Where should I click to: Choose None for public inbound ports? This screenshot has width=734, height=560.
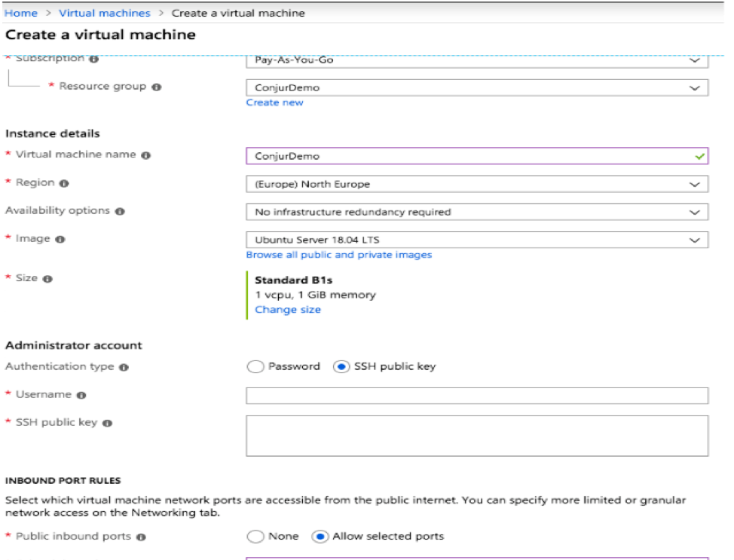click(255, 537)
